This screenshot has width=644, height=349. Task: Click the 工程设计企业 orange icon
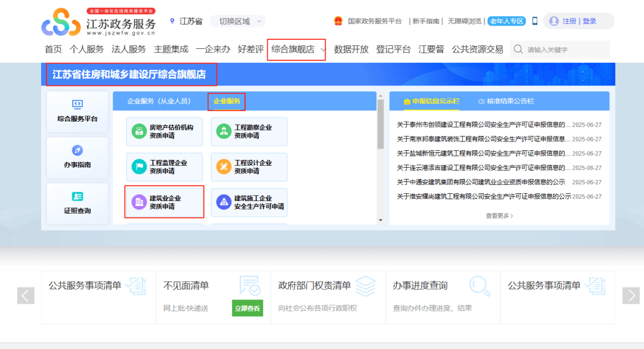coord(224,166)
